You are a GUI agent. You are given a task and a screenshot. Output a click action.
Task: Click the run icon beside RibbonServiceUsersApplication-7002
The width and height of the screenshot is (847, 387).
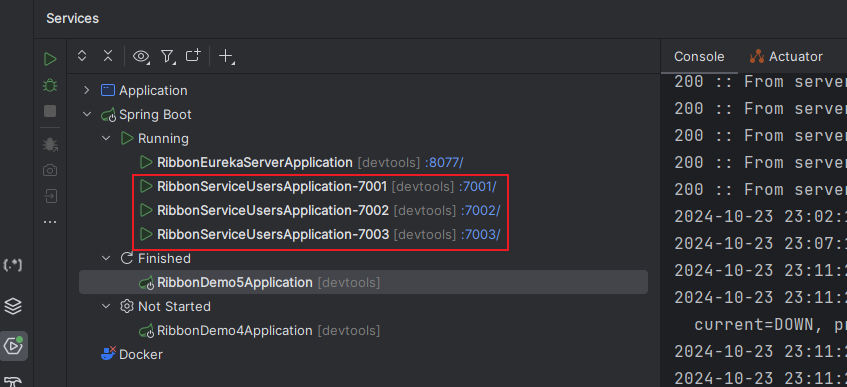point(146,210)
